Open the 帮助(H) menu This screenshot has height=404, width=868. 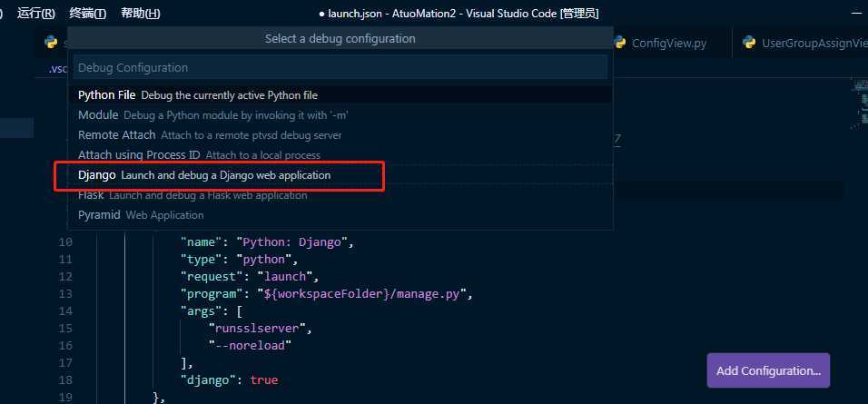141,14
